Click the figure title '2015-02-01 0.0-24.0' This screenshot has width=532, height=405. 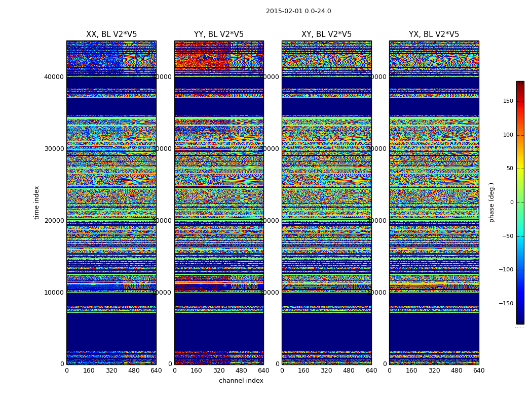(x=298, y=11)
